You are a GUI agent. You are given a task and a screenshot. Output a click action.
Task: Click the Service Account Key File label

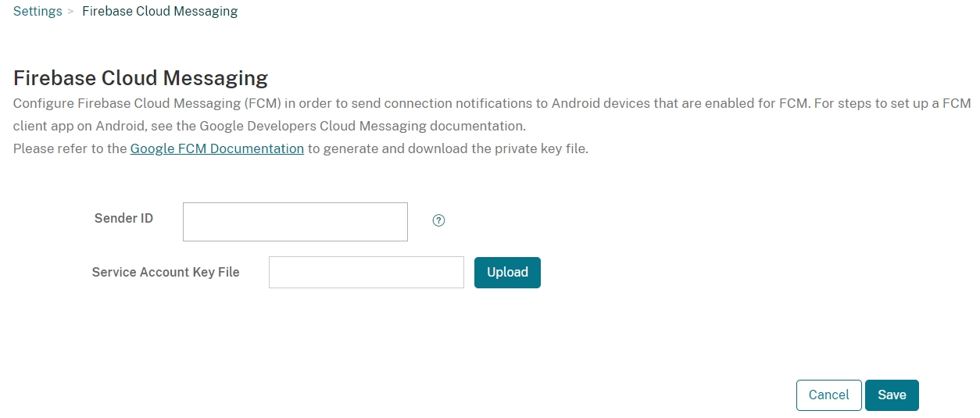pos(166,272)
